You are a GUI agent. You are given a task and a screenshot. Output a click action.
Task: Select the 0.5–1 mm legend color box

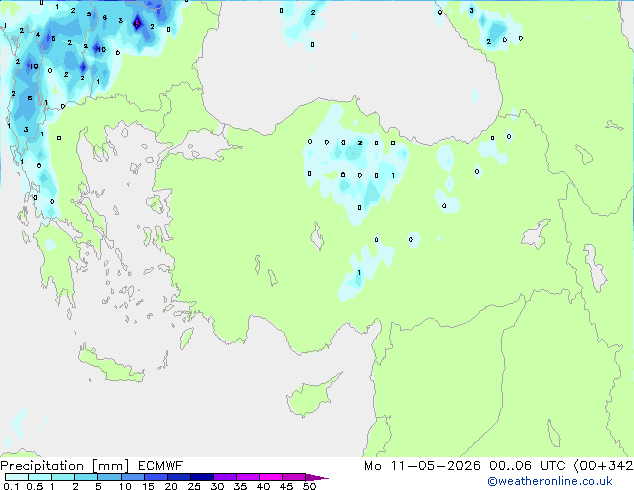[x=40, y=477]
